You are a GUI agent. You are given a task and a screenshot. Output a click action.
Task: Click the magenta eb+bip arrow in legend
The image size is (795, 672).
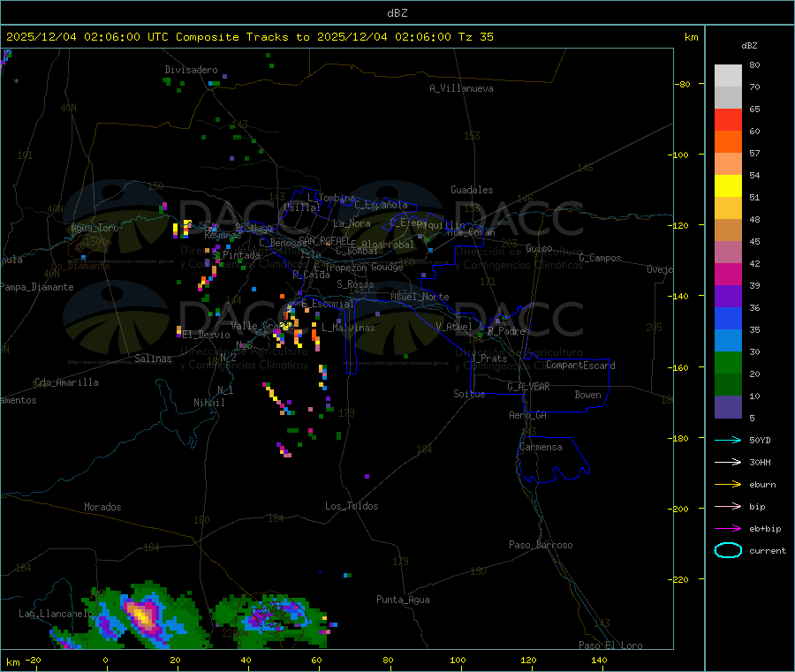(728, 529)
